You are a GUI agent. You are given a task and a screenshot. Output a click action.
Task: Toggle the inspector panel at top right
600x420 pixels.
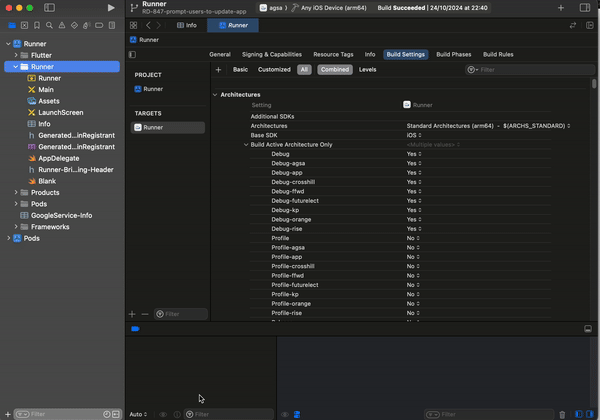click(x=585, y=8)
